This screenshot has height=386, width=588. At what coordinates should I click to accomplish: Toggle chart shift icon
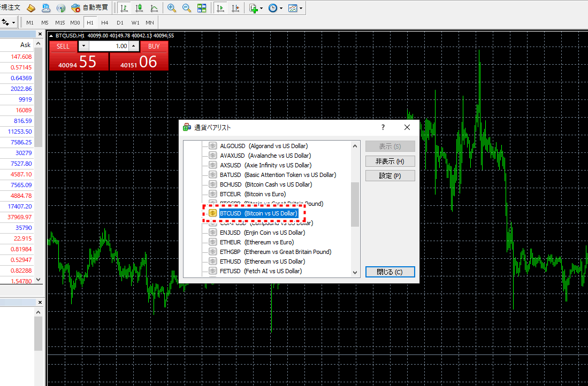click(235, 8)
